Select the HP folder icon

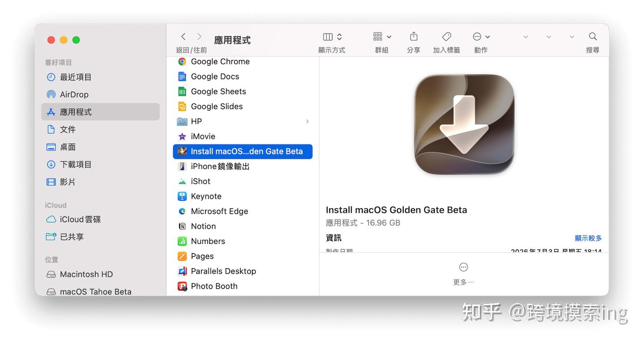(182, 122)
